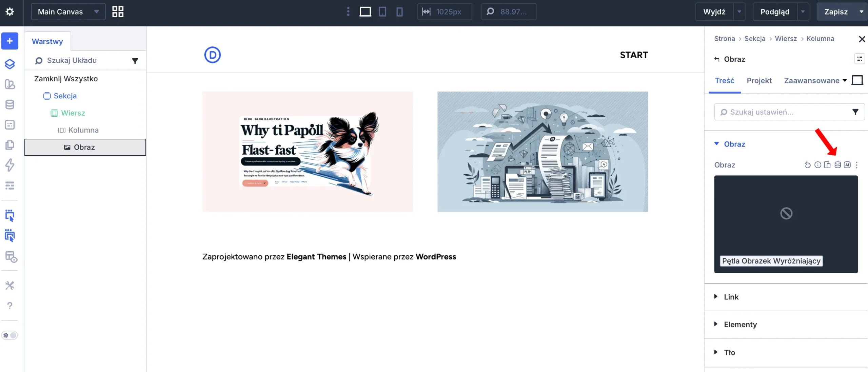The image size is (868, 372).
Task: Open the wireframe grid view icon
Action: [118, 12]
